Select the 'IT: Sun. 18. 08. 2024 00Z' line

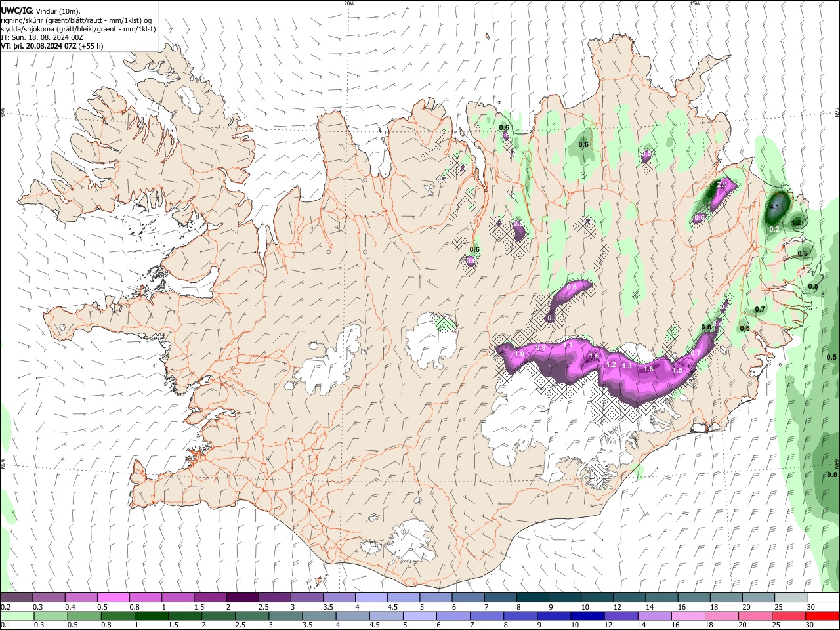pyautogui.click(x=41, y=37)
